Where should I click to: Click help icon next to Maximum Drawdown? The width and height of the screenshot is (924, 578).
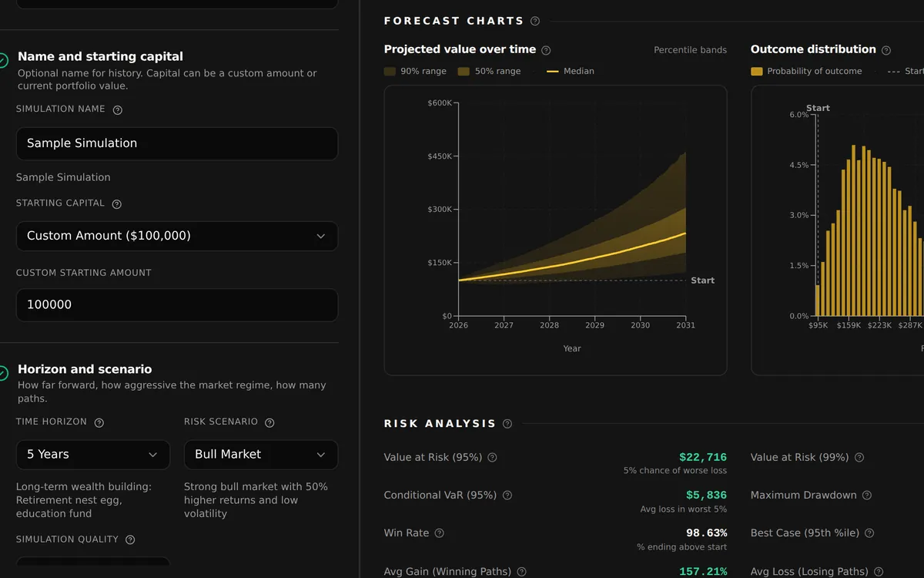867,496
